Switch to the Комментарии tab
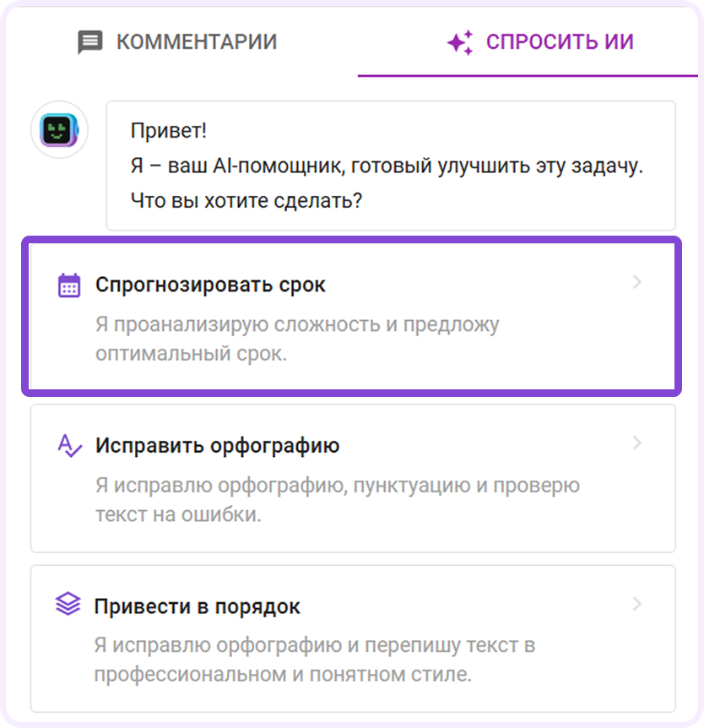Screen dimensions: 704x728 (196, 41)
